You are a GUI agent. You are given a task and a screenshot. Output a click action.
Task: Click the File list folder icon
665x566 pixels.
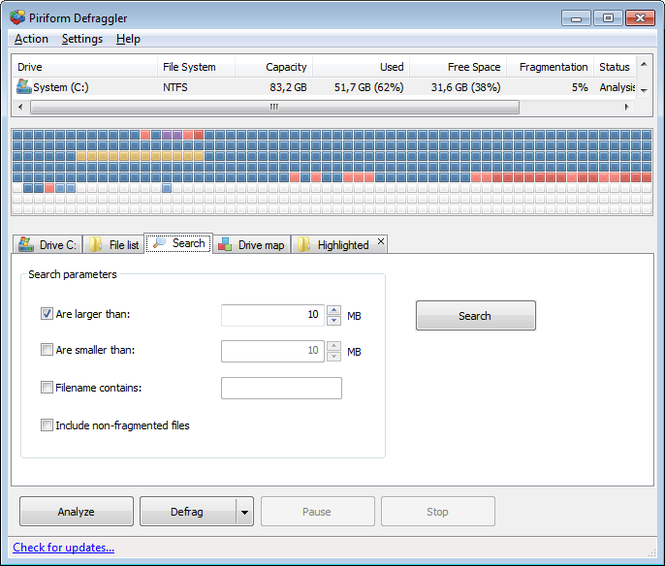(x=95, y=245)
